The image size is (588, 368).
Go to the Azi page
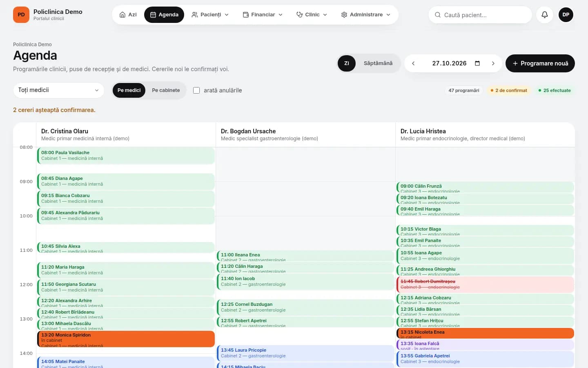(128, 15)
